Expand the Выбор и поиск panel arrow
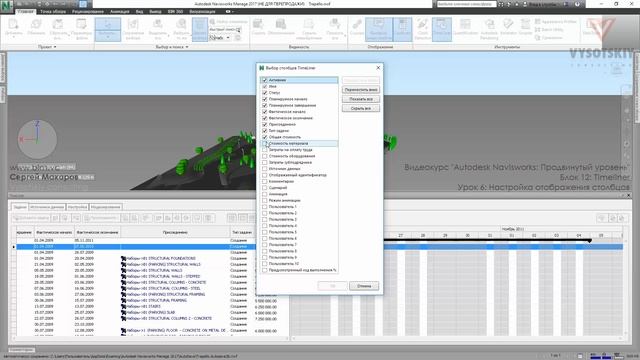 click(x=187, y=47)
